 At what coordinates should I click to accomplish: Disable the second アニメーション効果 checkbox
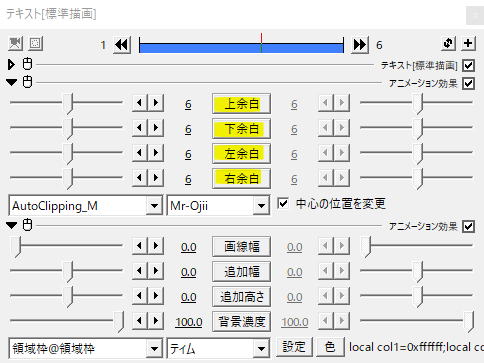[468, 227]
